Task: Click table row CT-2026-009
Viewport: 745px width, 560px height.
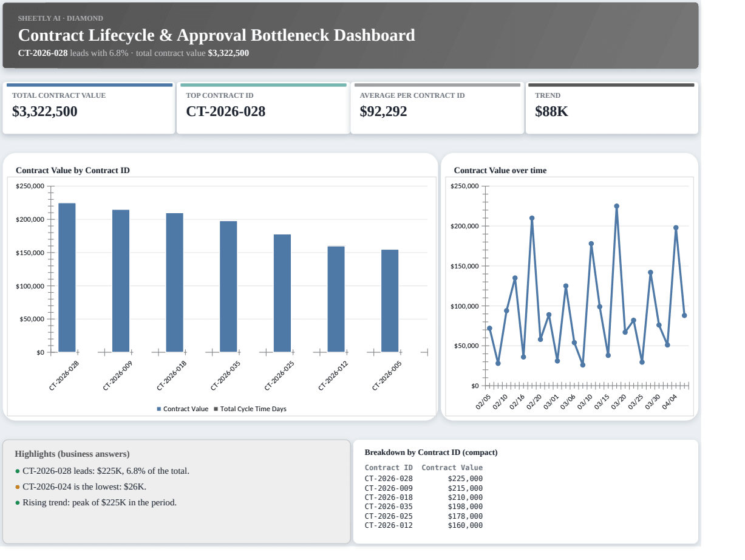Action: pos(424,488)
